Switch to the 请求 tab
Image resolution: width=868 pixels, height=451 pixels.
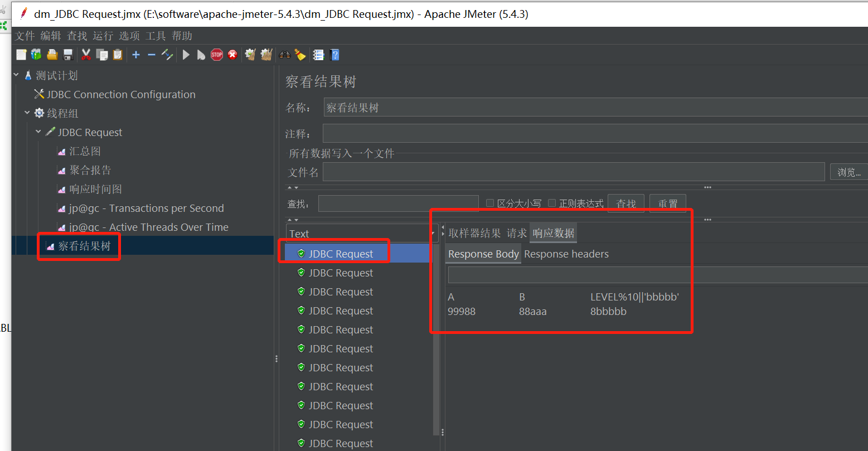[516, 233]
